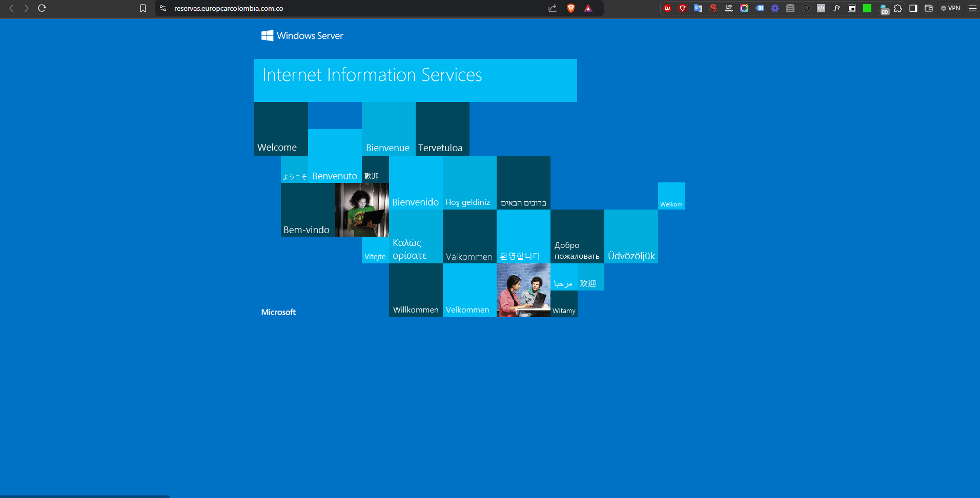Viewport: 980px width, 498px height.
Task: Click the 'Välkommen' tile
Action: [x=469, y=236]
